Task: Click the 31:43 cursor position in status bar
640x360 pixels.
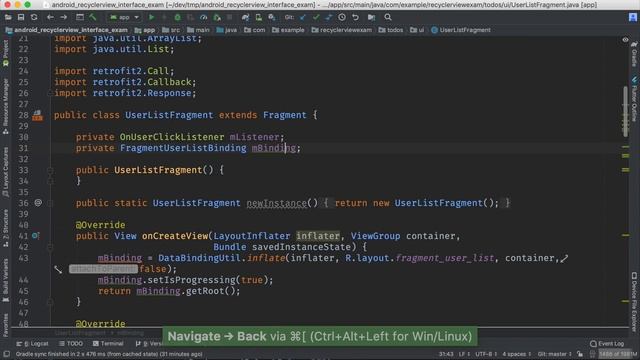Action: [x=446, y=354]
